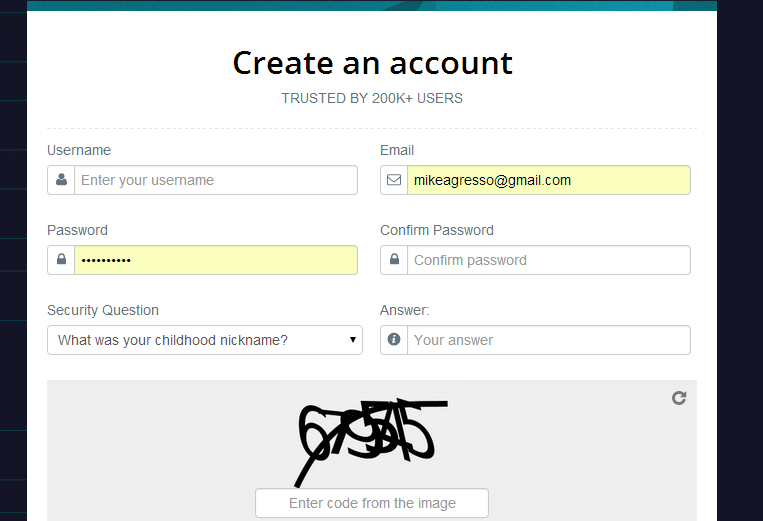Screen dimensions: 763x521
Task: Click the user icon beside Username
Action: (61, 180)
